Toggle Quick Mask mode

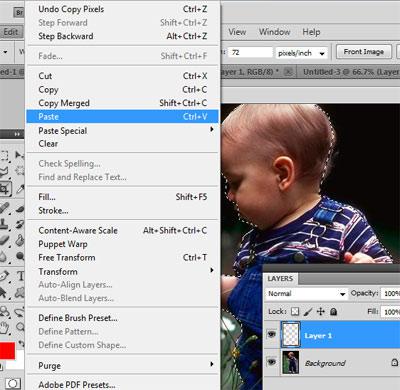13,383
